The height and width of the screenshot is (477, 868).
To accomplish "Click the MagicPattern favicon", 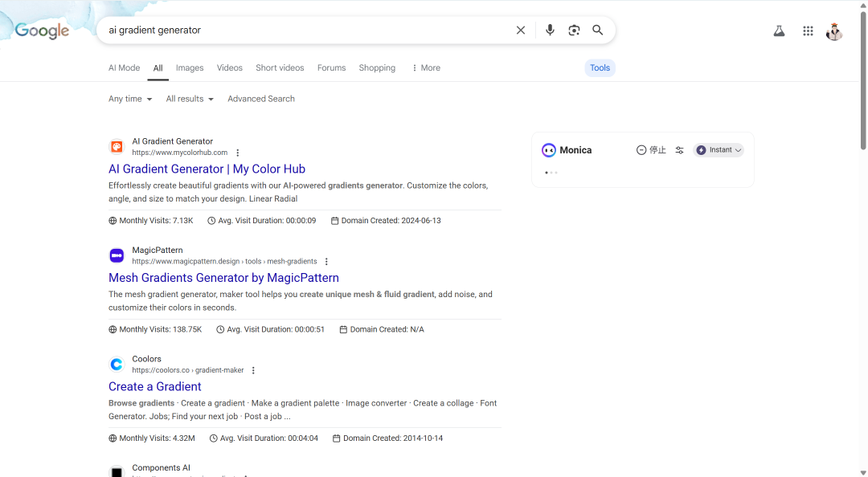I will click(x=117, y=255).
